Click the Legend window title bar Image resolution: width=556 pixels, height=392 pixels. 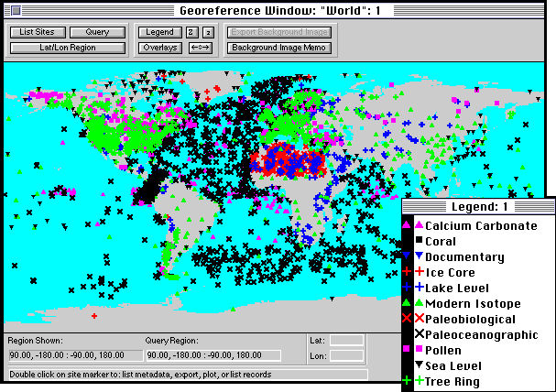pos(478,207)
